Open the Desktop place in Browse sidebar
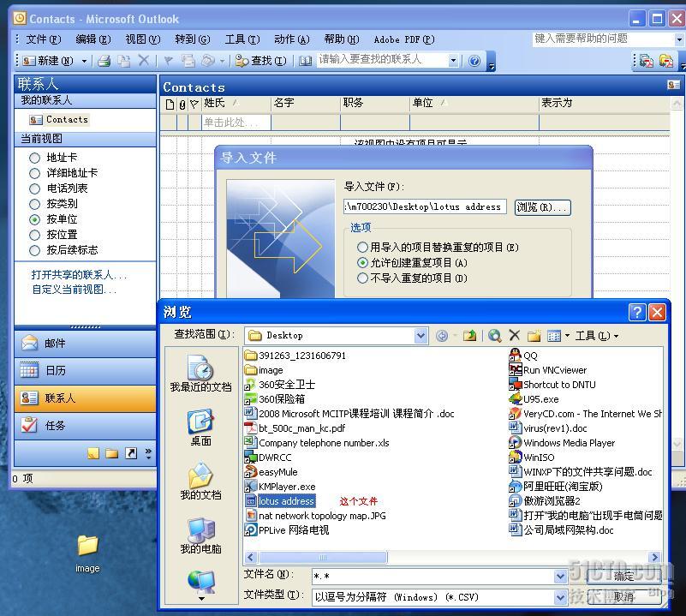 tap(200, 428)
